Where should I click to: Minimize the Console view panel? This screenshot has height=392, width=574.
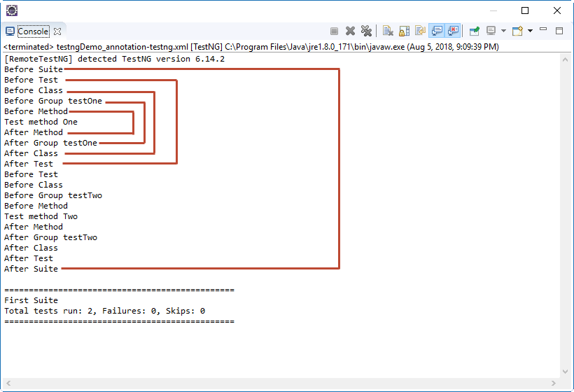(543, 29)
